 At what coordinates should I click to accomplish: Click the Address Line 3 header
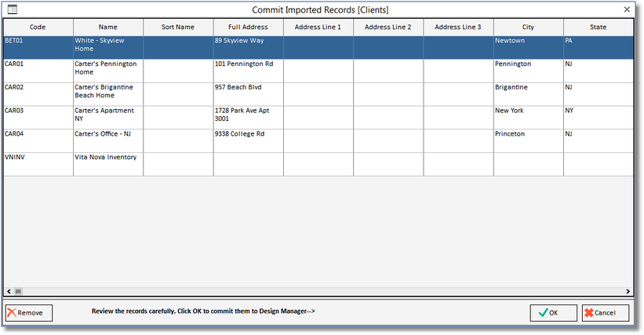(x=458, y=27)
